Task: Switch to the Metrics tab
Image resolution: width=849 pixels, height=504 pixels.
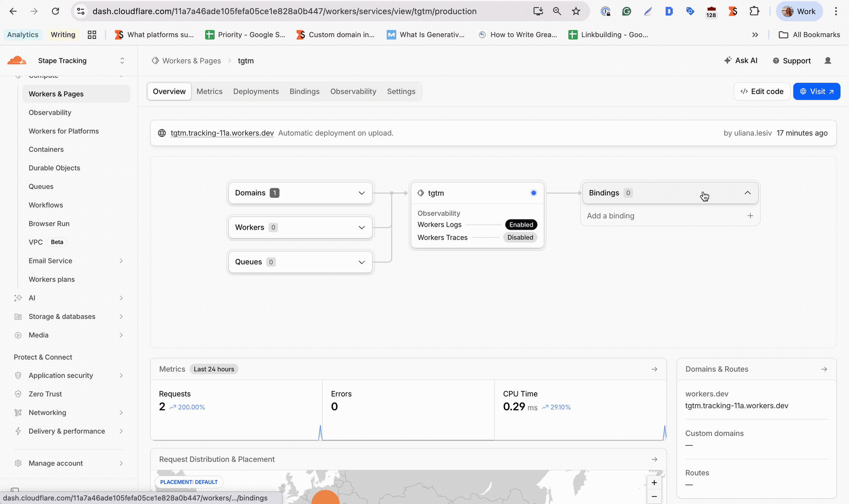Action: point(209,91)
